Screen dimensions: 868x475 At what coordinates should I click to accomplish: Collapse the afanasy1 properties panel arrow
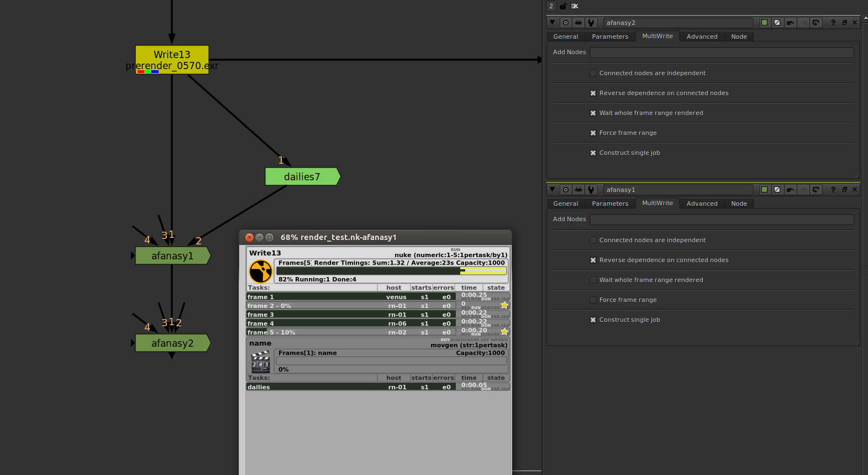coord(552,190)
